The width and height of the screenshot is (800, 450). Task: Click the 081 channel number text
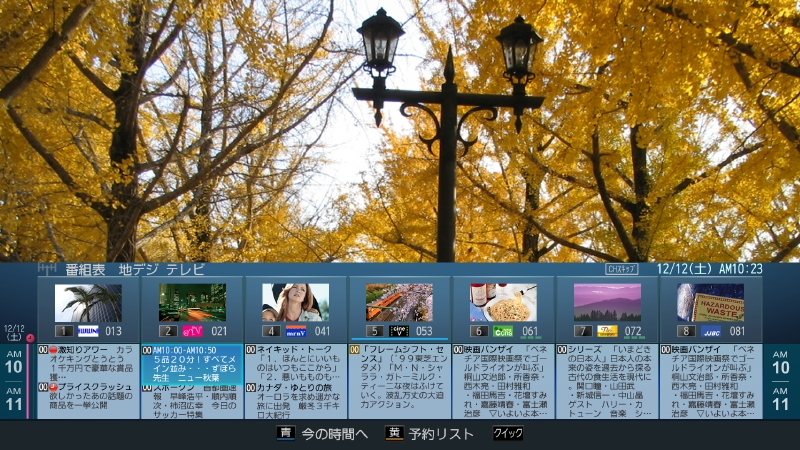pos(737,331)
